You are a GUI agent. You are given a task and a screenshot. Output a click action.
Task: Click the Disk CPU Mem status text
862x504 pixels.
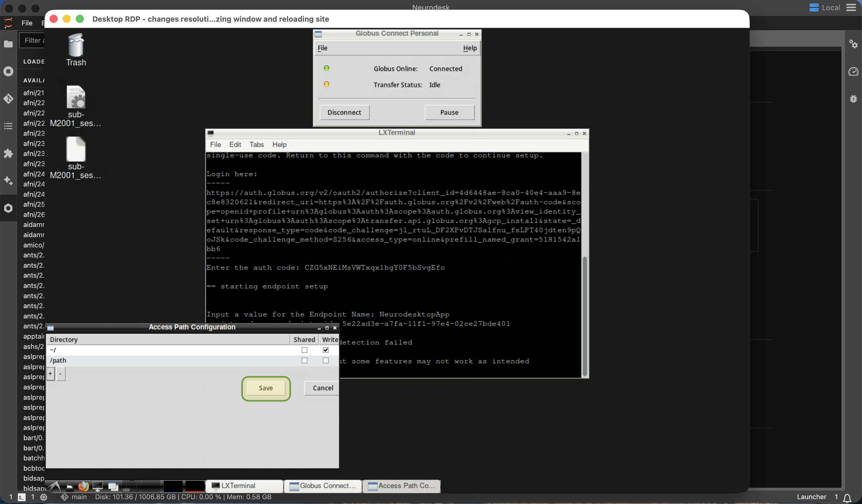pos(183,497)
